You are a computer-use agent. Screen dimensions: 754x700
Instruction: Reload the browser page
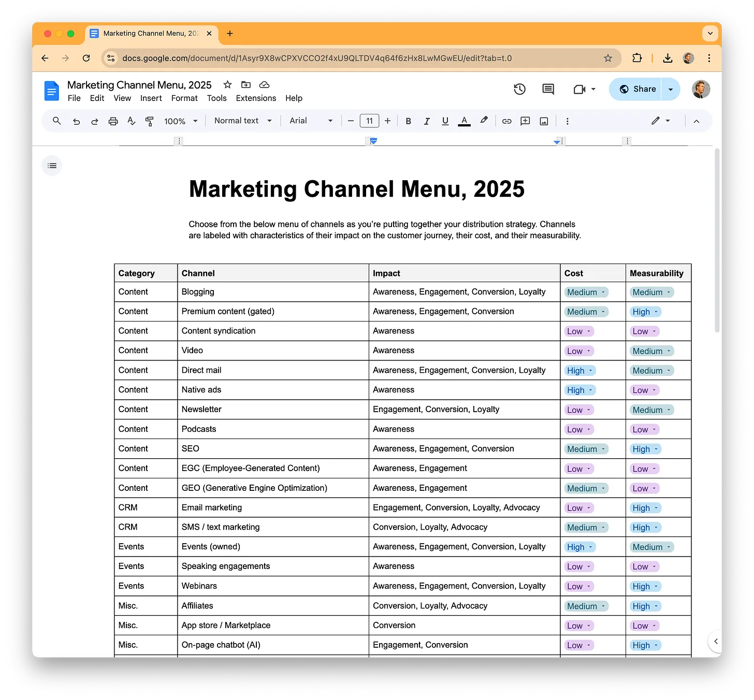coord(86,58)
